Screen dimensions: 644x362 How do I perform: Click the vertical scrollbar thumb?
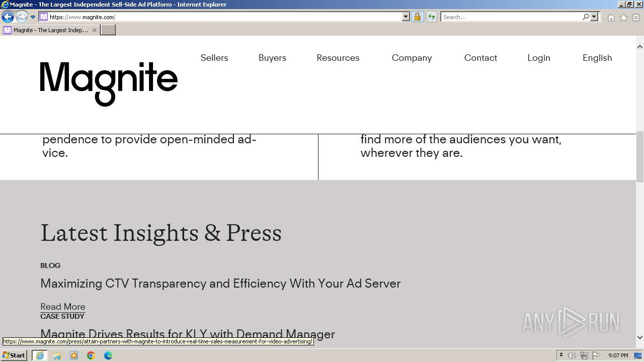pos(640,156)
